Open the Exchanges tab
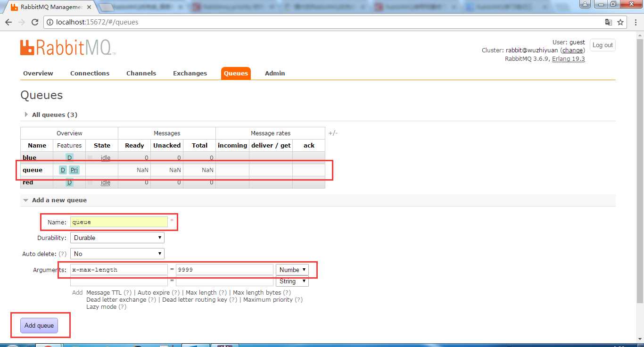This screenshot has height=347, width=644. coord(190,73)
